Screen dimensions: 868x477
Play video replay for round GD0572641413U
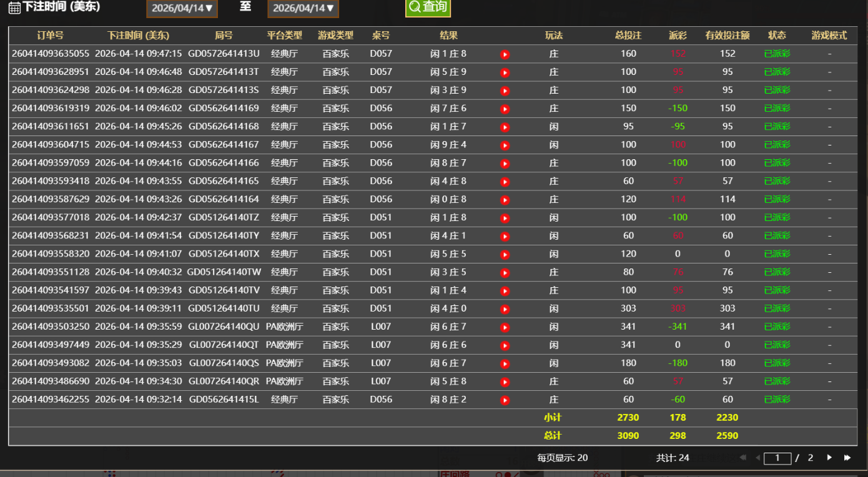click(x=505, y=54)
